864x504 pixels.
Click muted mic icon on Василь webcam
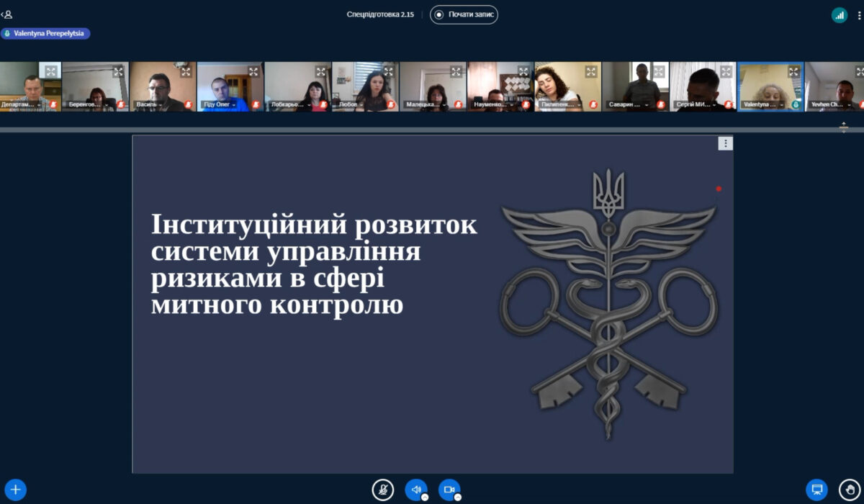(189, 104)
